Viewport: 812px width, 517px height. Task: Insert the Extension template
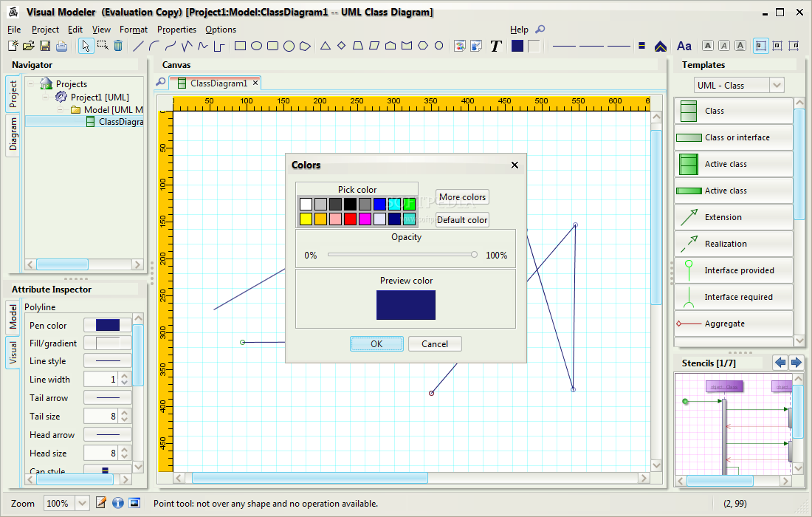[x=734, y=217]
